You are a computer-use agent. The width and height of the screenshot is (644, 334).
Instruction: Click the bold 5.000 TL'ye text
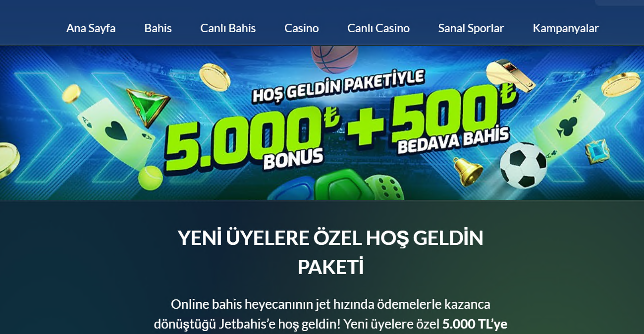click(x=475, y=325)
